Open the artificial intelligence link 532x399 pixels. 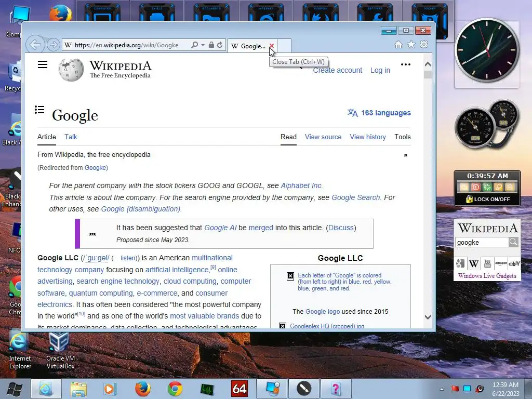pos(177,270)
